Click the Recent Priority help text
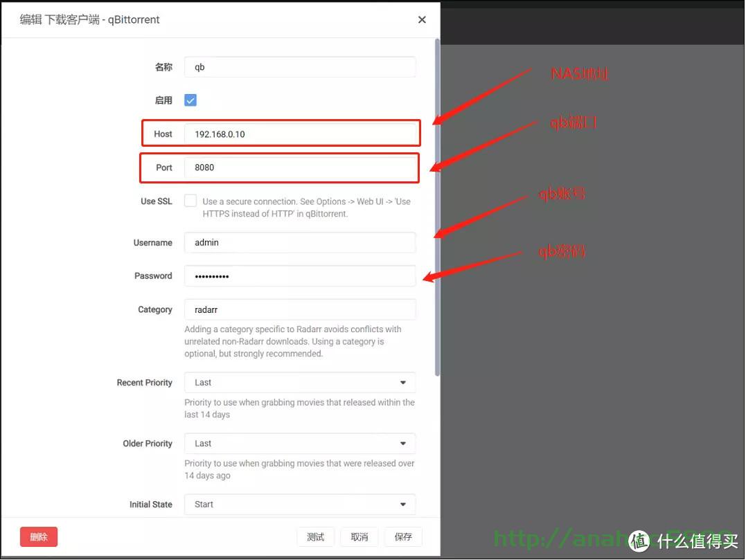This screenshot has height=560, width=746. pos(299,408)
